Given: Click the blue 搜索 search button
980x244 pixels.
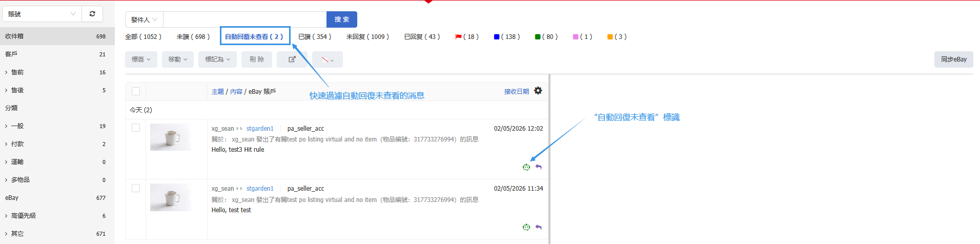Looking at the screenshot, I should pos(341,19).
